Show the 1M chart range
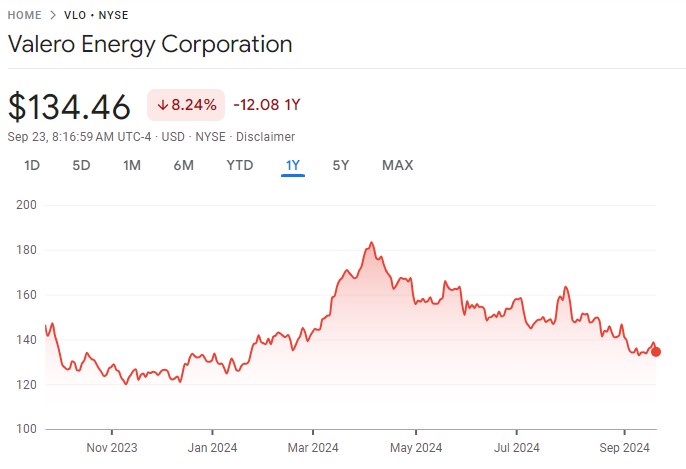The width and height of the screenshot is (686, 469). click(x=132, y=165)
